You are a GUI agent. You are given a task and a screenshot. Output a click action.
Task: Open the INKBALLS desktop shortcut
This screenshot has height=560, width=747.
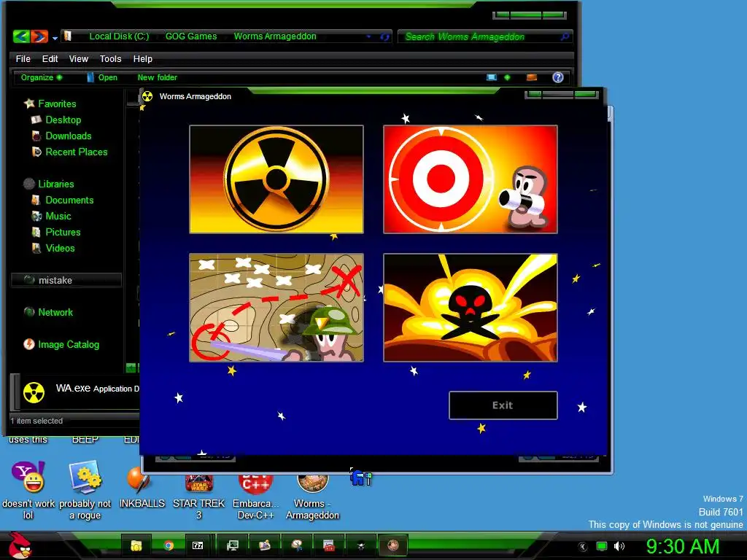(x=142, y=487)
